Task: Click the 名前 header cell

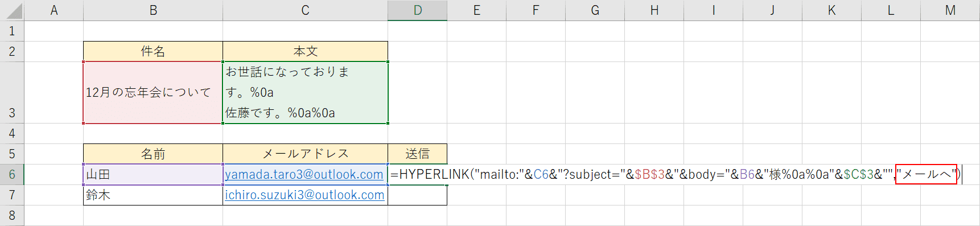Action: tap(153, 154)
